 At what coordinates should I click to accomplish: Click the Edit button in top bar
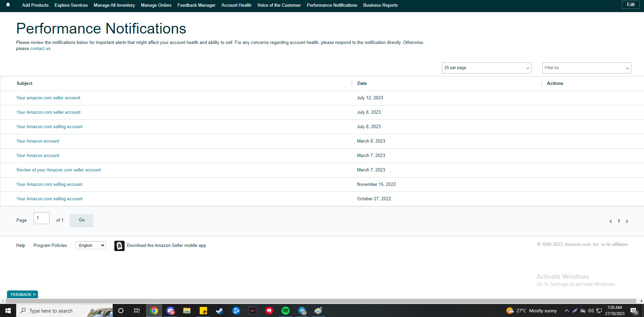(631, 5)
